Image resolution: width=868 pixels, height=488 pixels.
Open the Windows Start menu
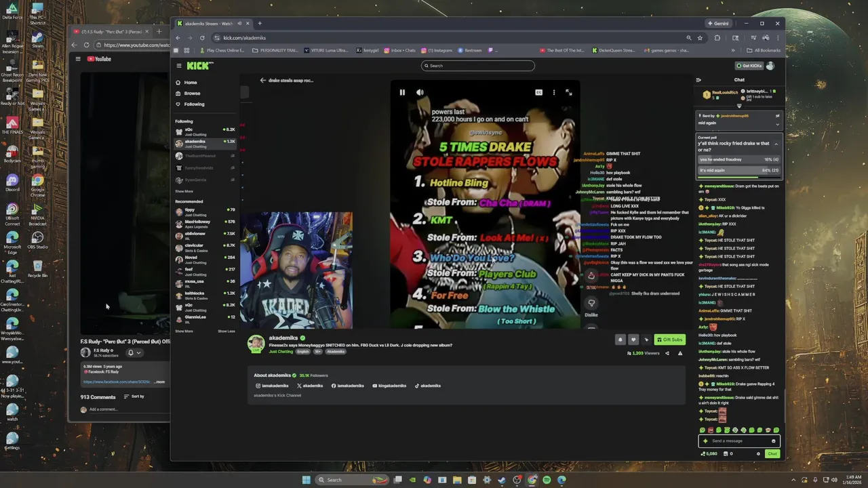307,480
